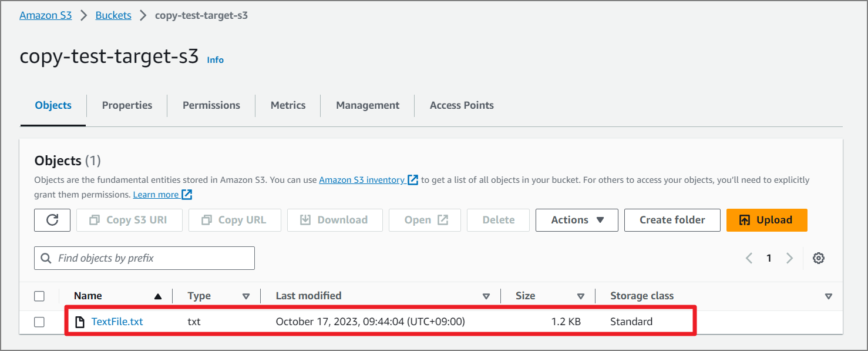The image size is (868, 351).
Task: Click the search magnifier icon
Action: coord(46,258)
